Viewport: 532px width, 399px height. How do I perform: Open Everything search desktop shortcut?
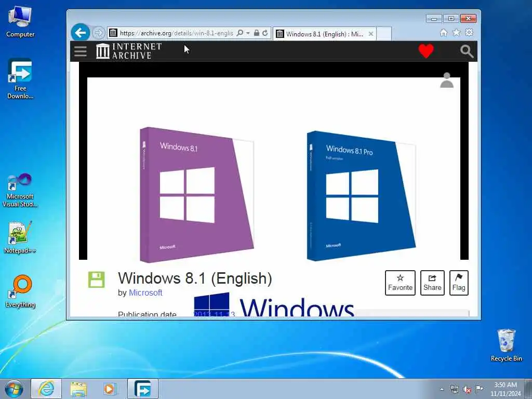point(20,291)
